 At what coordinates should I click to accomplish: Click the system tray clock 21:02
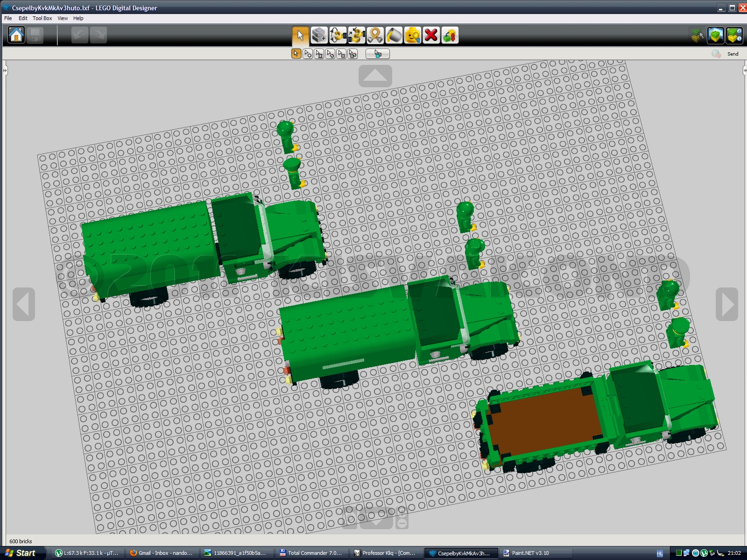coord(734,553)
